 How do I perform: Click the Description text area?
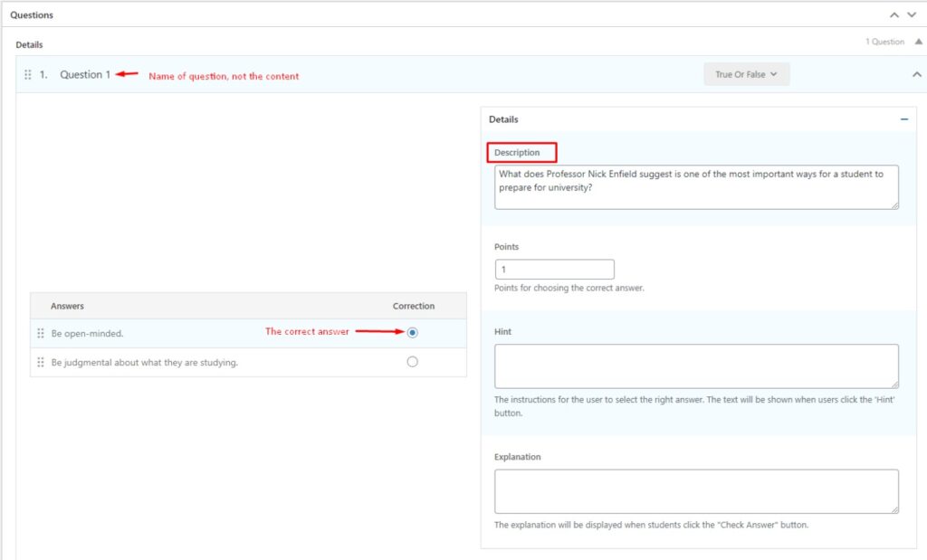[x=695, y=186]
